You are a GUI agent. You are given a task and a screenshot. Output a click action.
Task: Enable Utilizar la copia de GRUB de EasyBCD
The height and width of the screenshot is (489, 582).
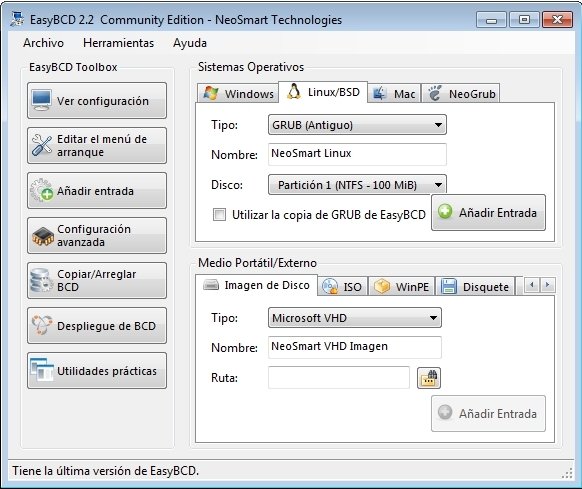click(219, 214)
